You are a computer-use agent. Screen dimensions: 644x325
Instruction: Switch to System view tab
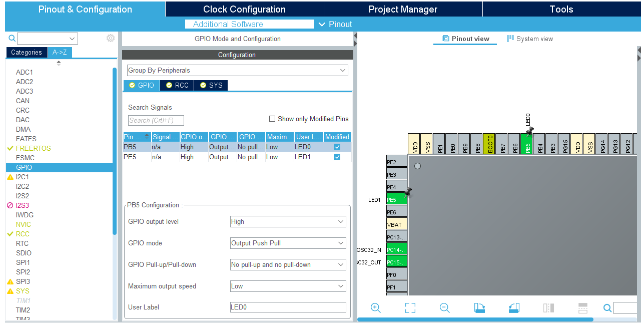coord(530,39)
